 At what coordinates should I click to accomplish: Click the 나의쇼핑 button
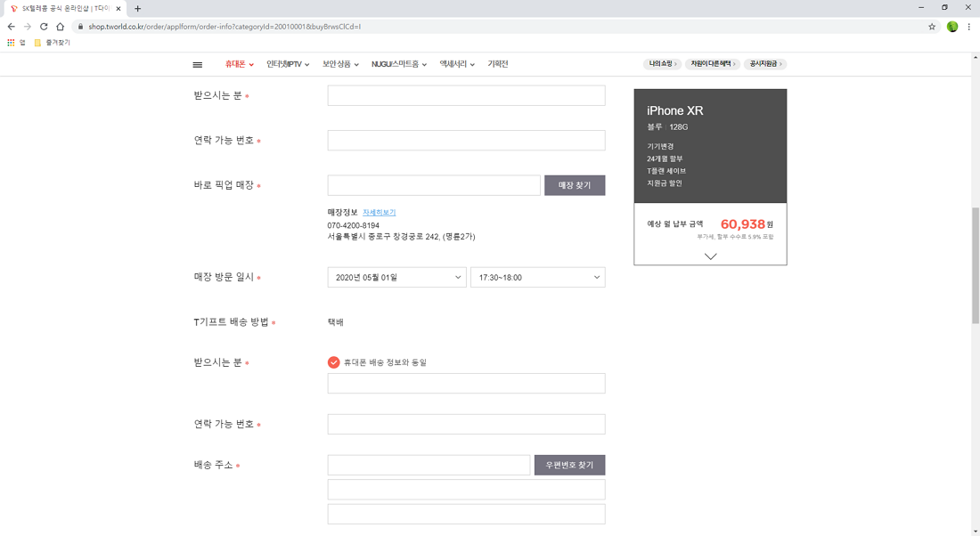pos(663,64)
